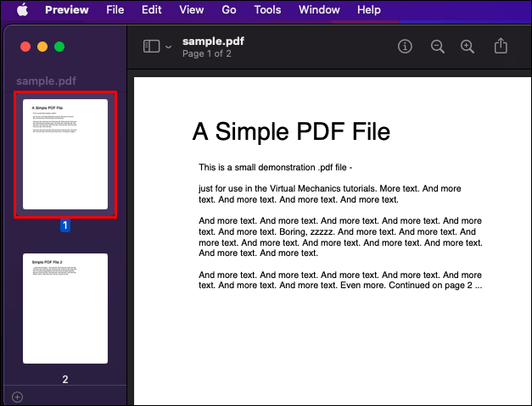The width and height of the screenshot is (532, 406).
Task: Open the Edit menu
Action: click(x=151, y=10)
